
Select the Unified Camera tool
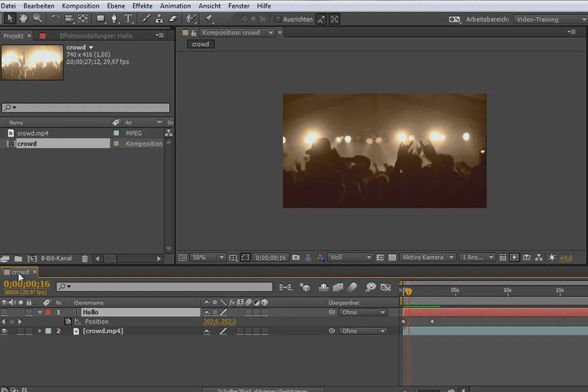pos(69,19)
